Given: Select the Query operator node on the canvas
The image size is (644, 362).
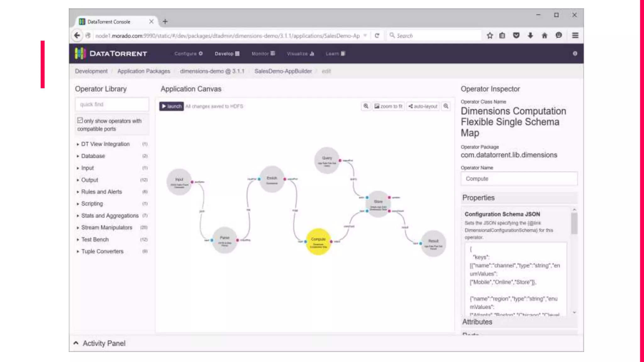Looking at the screenshot, I should [x=327, y=160].
